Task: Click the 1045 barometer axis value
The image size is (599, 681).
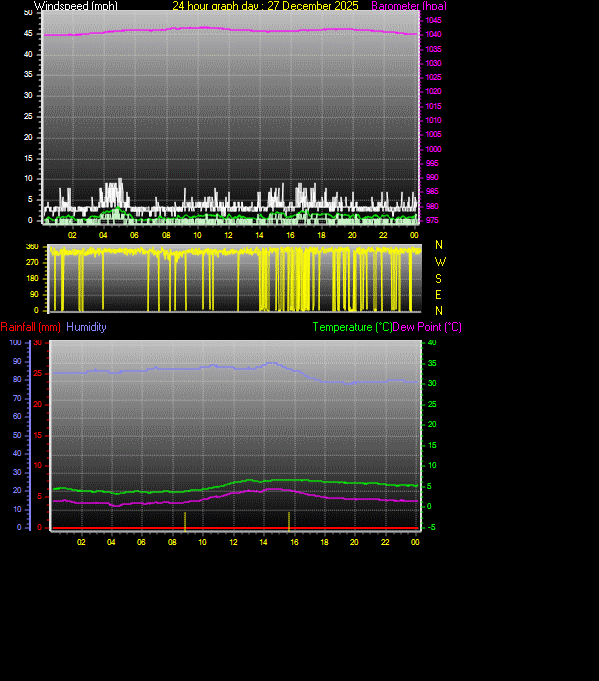Action: pyautogui.click(x=433, y=20)
